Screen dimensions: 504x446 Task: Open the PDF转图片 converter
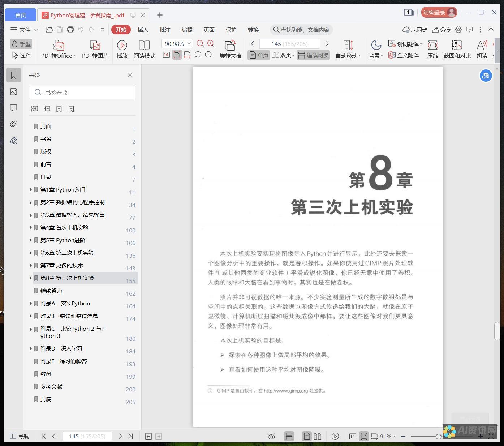[x=95, y=49]
